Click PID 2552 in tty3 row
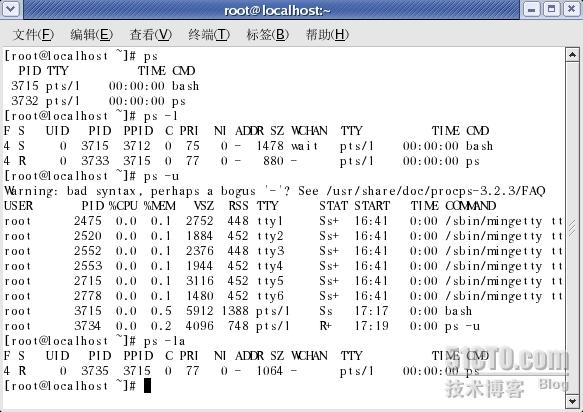This screenshot has width=583, height=412. point(88,251)
